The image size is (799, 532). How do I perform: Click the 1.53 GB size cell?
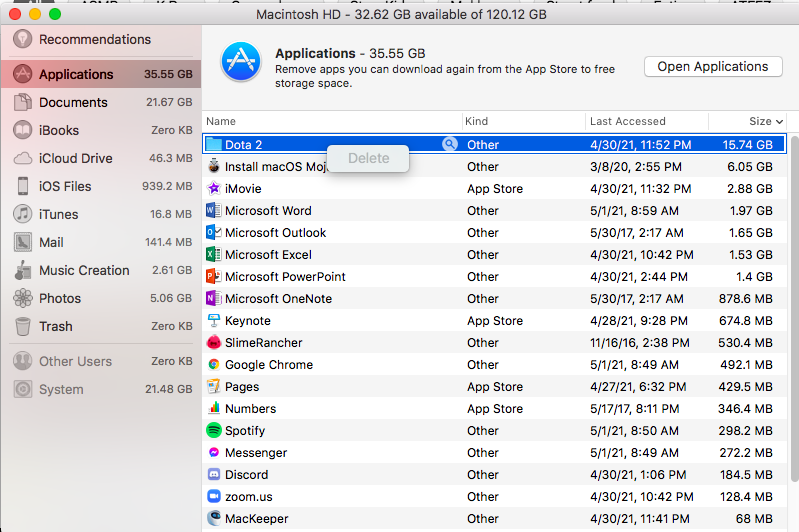tap(751, 255)
